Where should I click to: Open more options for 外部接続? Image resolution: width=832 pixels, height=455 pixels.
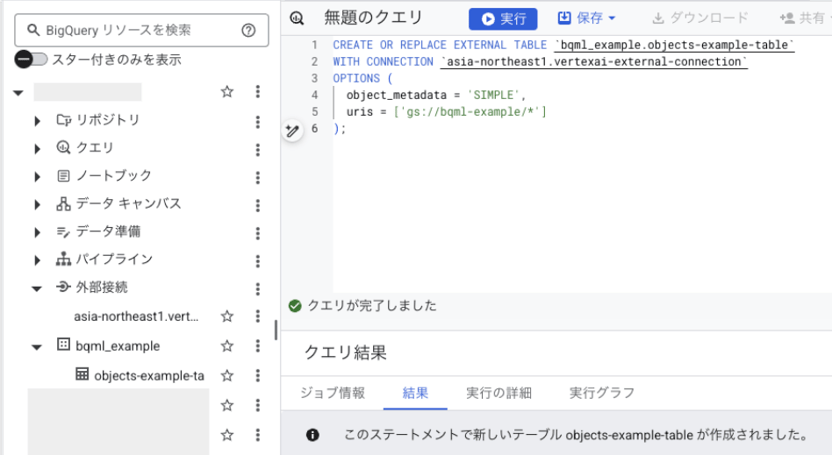tap(258, 288)
